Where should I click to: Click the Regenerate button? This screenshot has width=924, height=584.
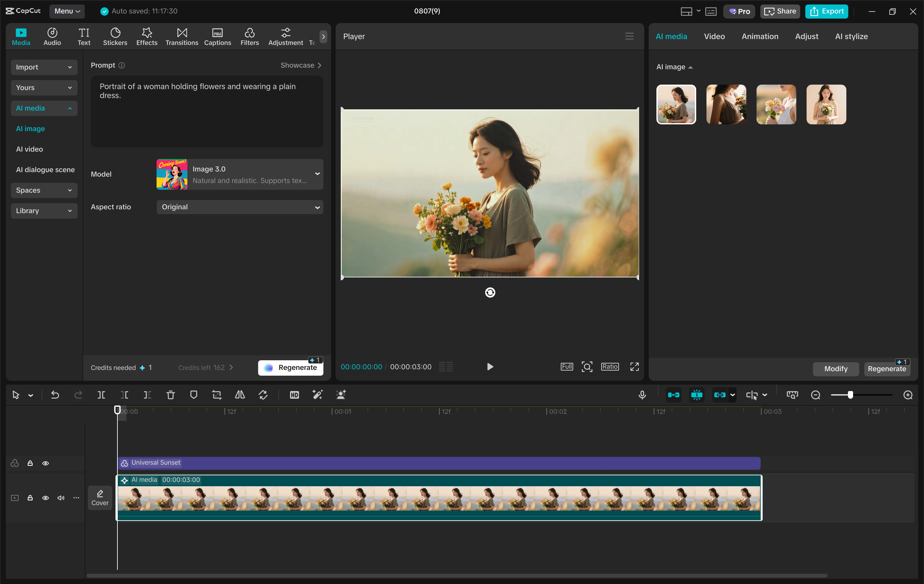click(x=290, y=367)
